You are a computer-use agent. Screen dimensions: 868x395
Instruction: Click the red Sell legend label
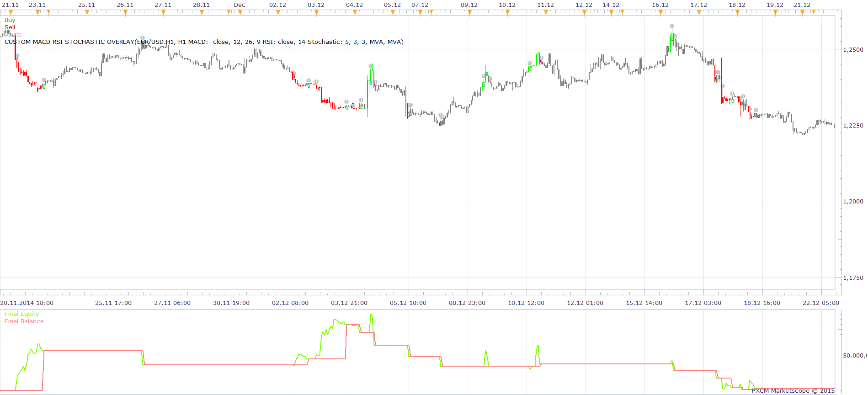[x=10, y=27]
